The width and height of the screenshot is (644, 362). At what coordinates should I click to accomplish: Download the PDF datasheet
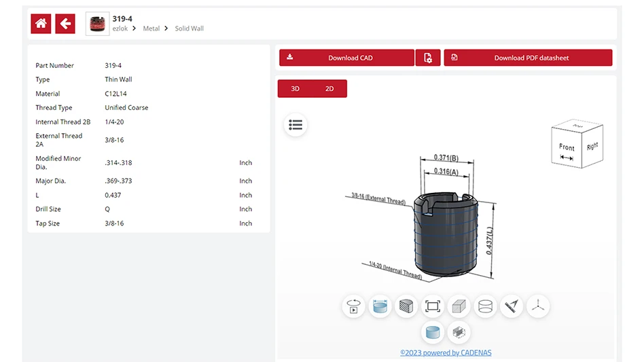coord(528,58)
